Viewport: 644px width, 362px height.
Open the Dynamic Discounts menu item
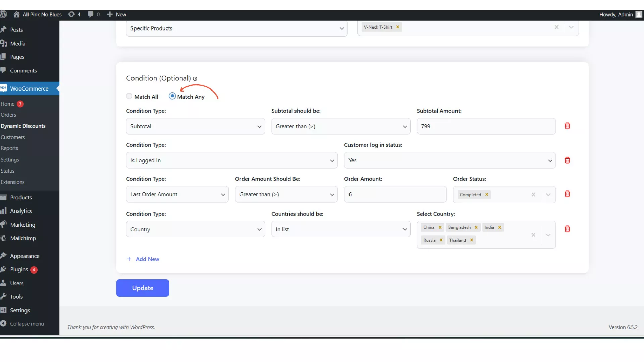[22, 126]
